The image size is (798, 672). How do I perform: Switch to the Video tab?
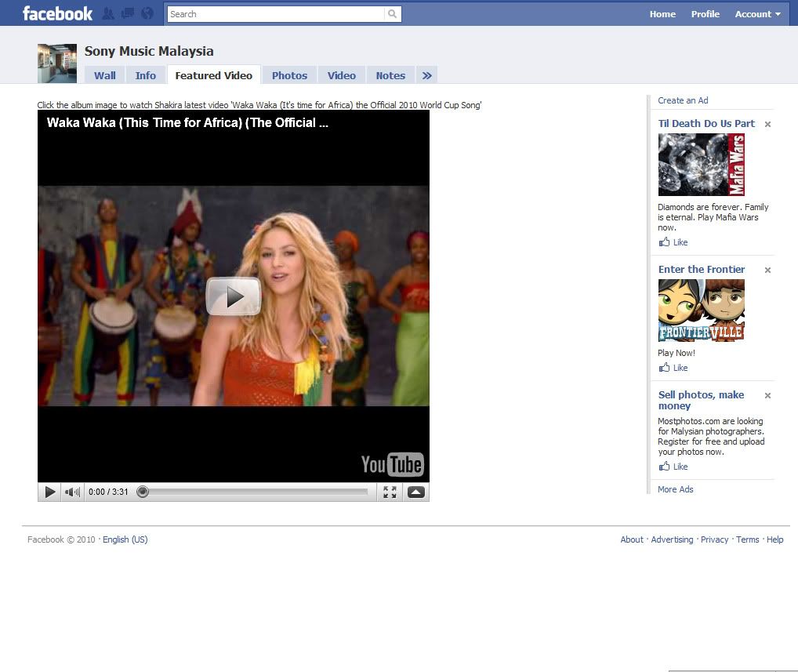[x=342, y=75]
